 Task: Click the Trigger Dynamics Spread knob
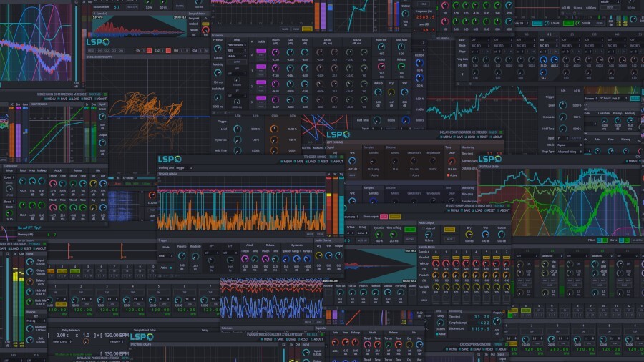[286, 259]
